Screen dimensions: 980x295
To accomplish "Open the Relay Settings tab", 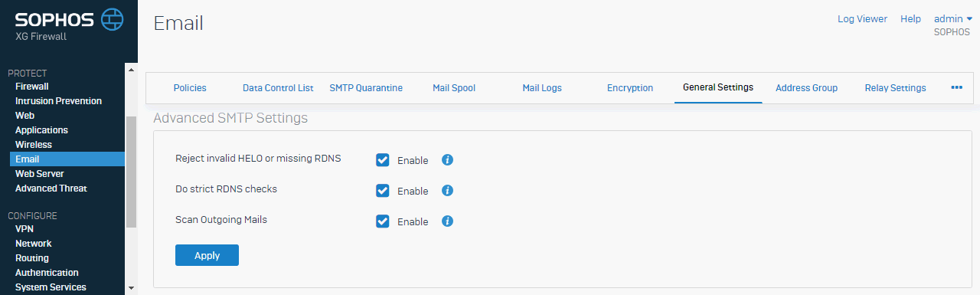I will point(895,88).
